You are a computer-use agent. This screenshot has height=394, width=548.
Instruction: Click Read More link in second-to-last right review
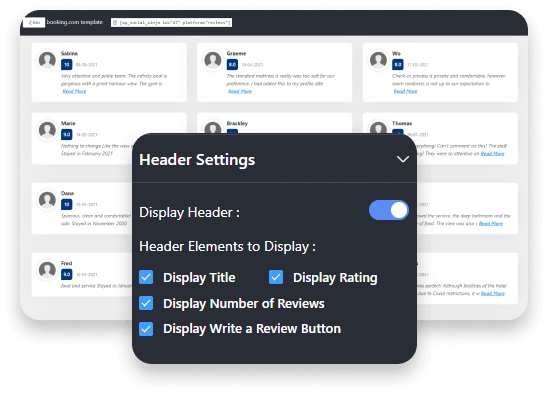click(491, 223)
